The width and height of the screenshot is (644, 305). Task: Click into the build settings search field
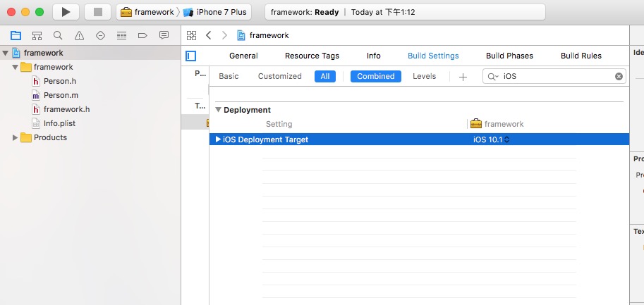554,76
